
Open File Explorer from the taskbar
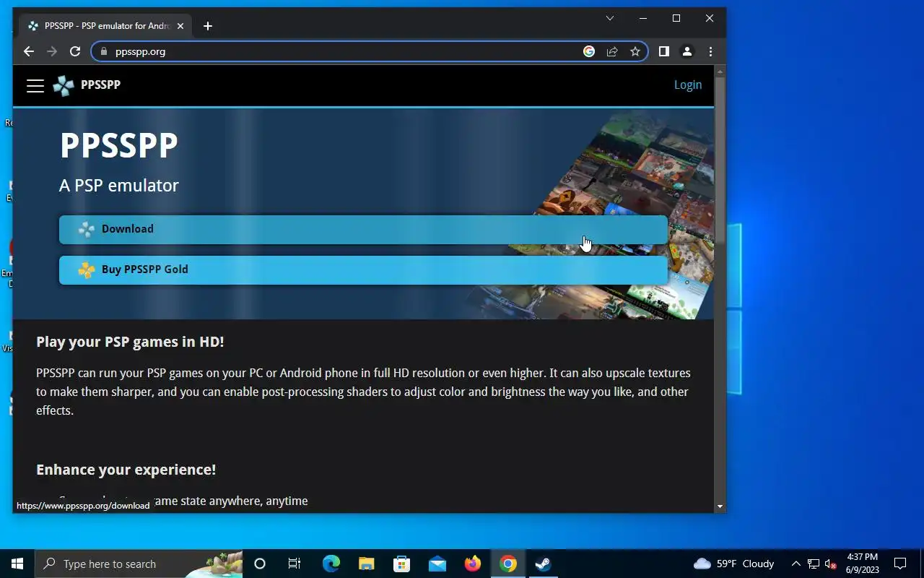coord(367,564)
